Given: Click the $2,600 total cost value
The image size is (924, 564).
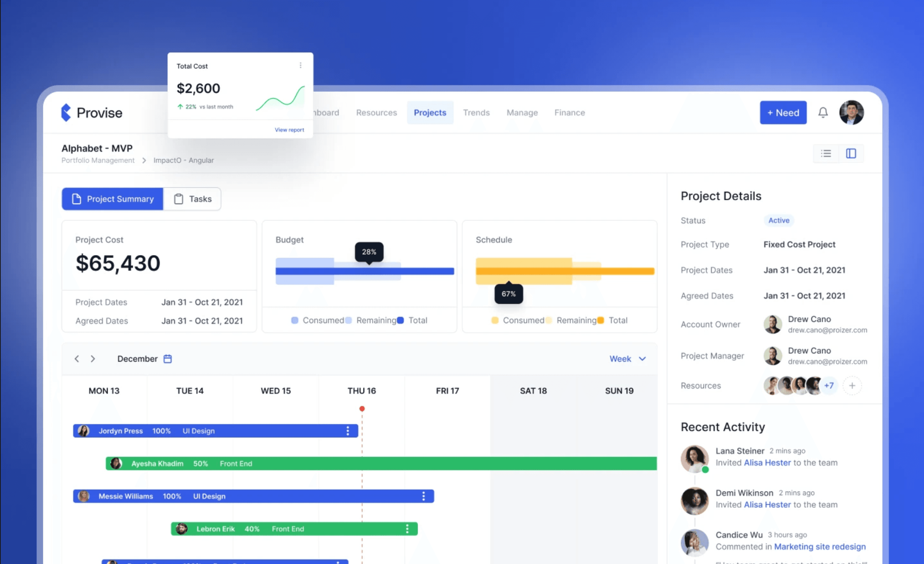Looking at the screenshot, I should (x=198, y=88).
